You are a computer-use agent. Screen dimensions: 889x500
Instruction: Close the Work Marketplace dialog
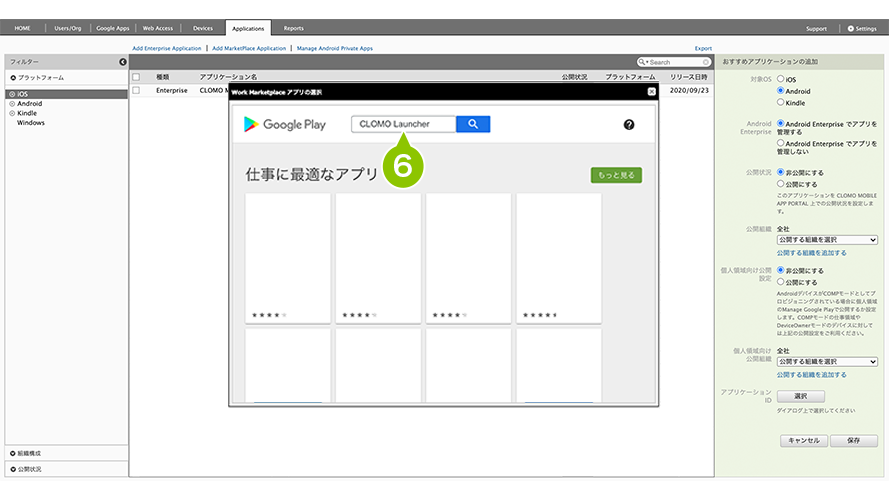pos(651,91)
